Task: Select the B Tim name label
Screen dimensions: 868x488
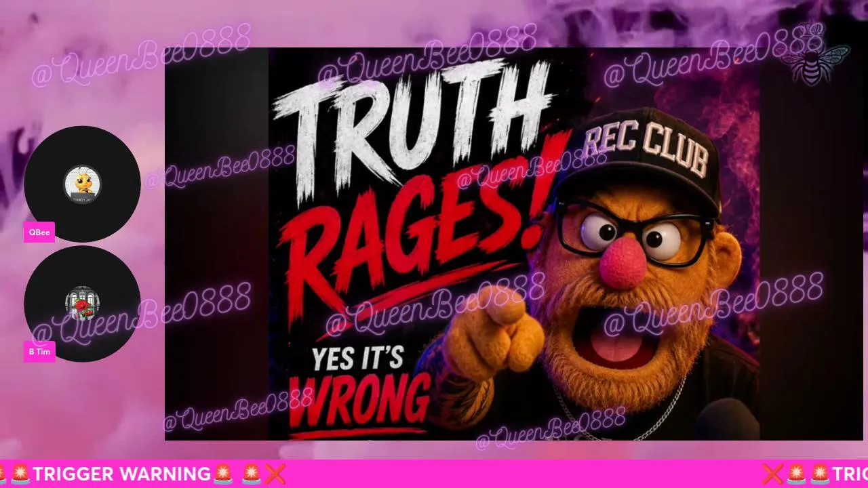Action: click(x=39, y=352)
